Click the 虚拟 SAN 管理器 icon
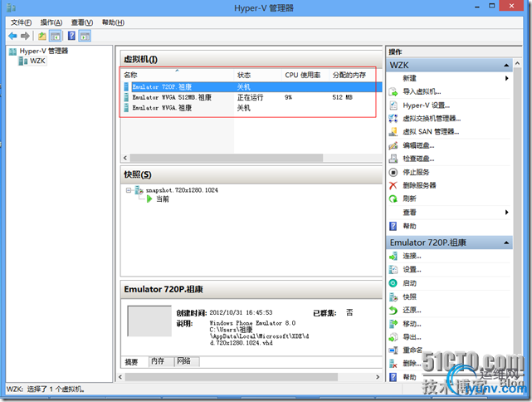 pos(393,132)
